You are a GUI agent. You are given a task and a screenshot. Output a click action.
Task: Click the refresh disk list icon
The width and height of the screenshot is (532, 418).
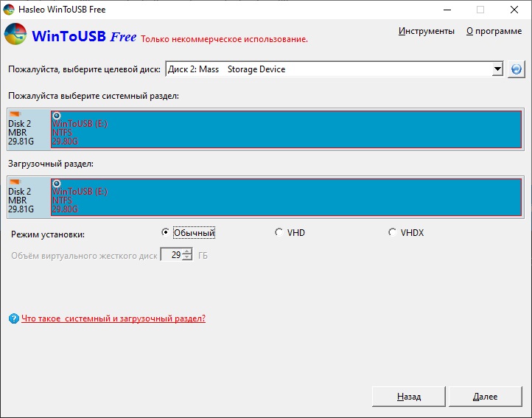tap(516, 69)
